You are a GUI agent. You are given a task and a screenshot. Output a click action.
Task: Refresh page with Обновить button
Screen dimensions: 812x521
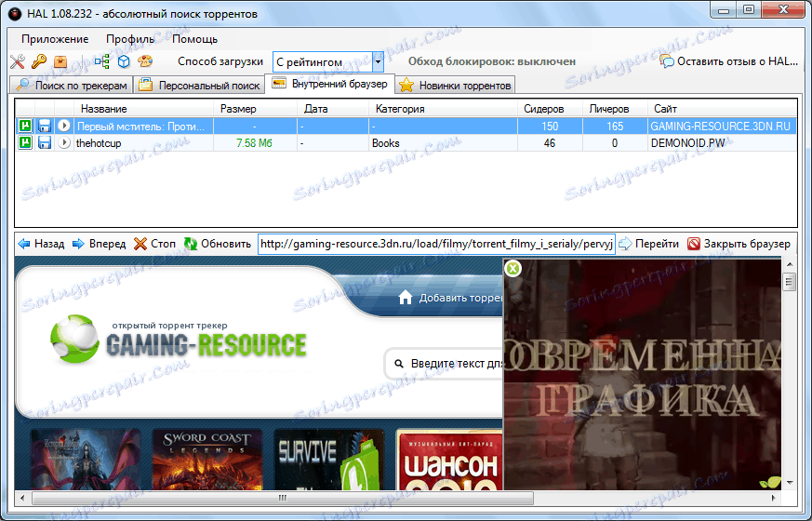click(x=218, y=244)
